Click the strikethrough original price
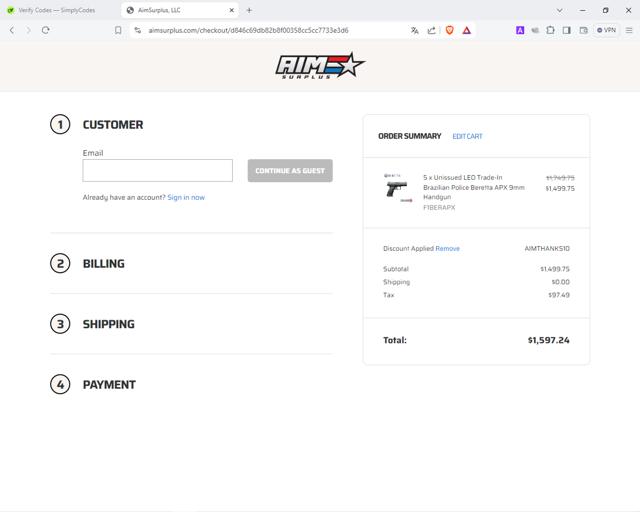The width and height of the screenshot is (640, 512). coord(560,178)
